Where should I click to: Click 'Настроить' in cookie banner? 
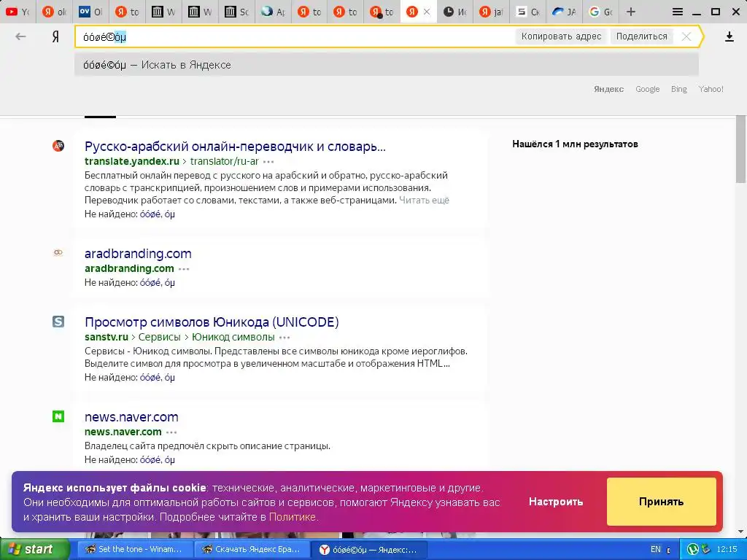pyautogui.click(x=555, y=502)
